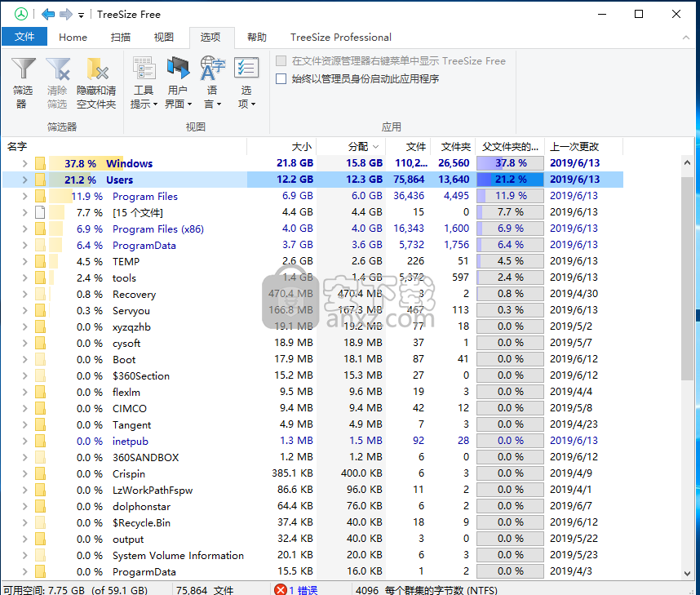This screenshot has height=595, width=700.
Task: Click the TreeSize app logo icon
Action: click(20, 15)
